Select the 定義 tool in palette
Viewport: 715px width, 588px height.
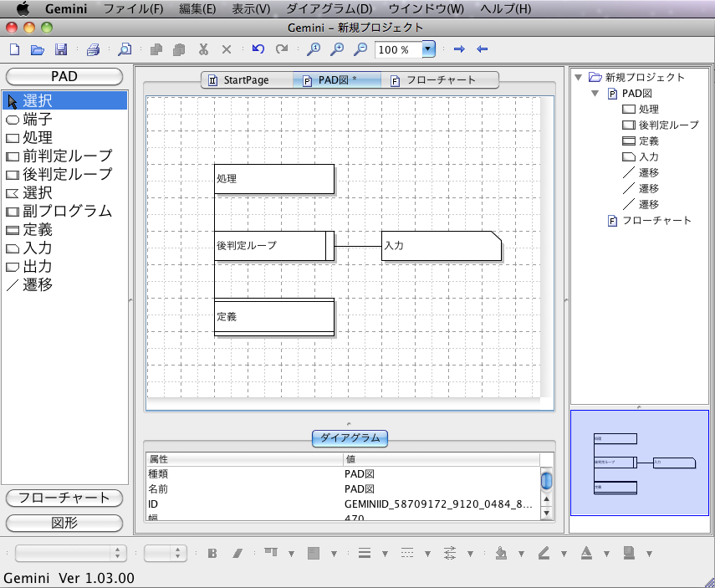[64, 229]
